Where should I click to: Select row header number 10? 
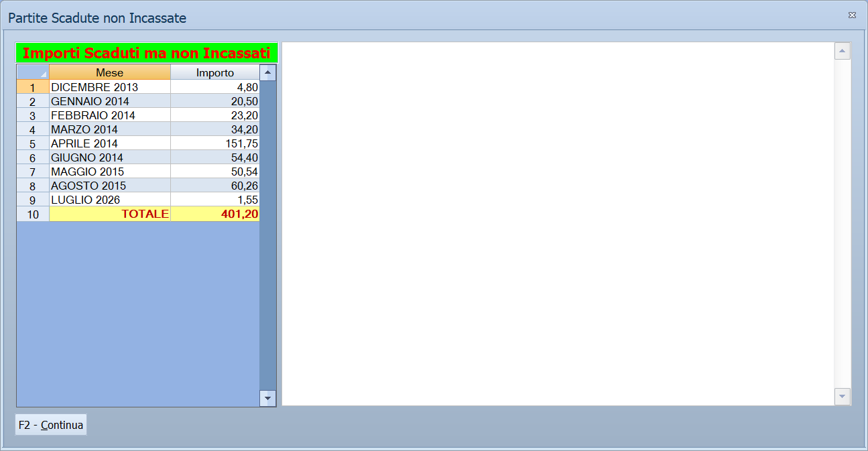point(33,214)
